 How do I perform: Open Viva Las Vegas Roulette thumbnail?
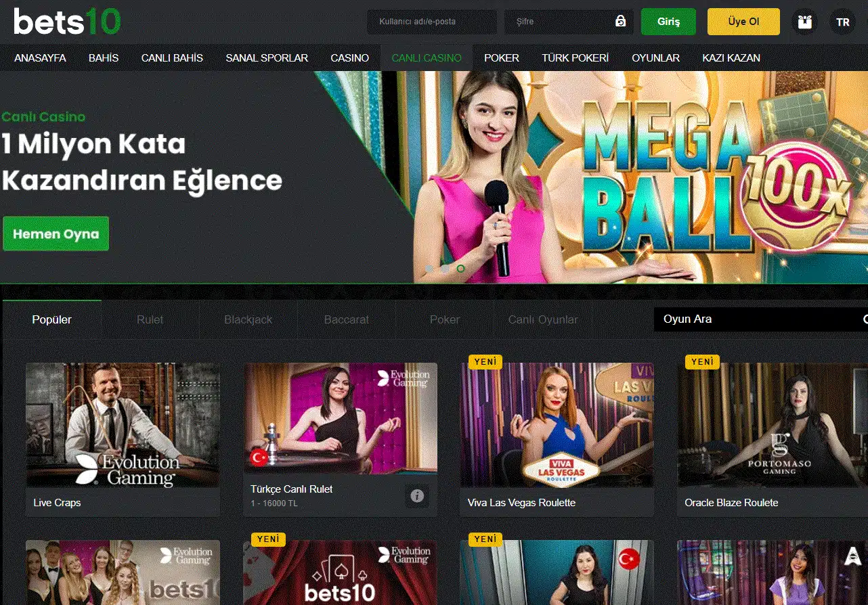(557, 425)
